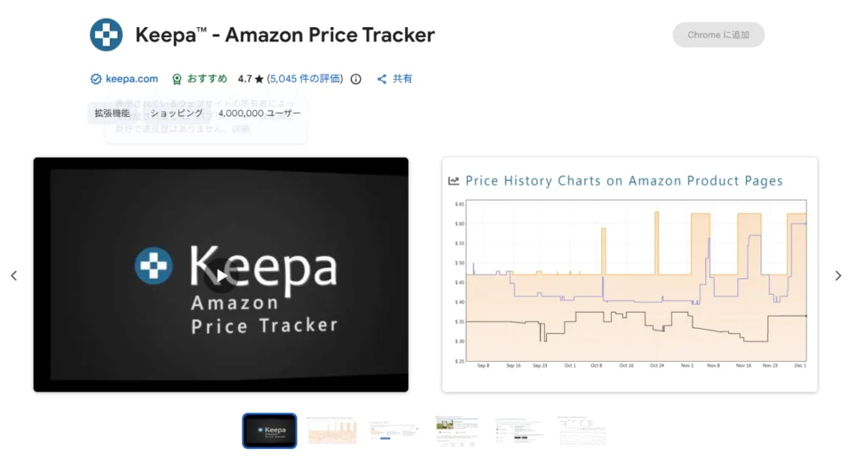Advance the carousel with the right arrow
868x466 pixels.
pyautogui.click(x=837, y=275)
